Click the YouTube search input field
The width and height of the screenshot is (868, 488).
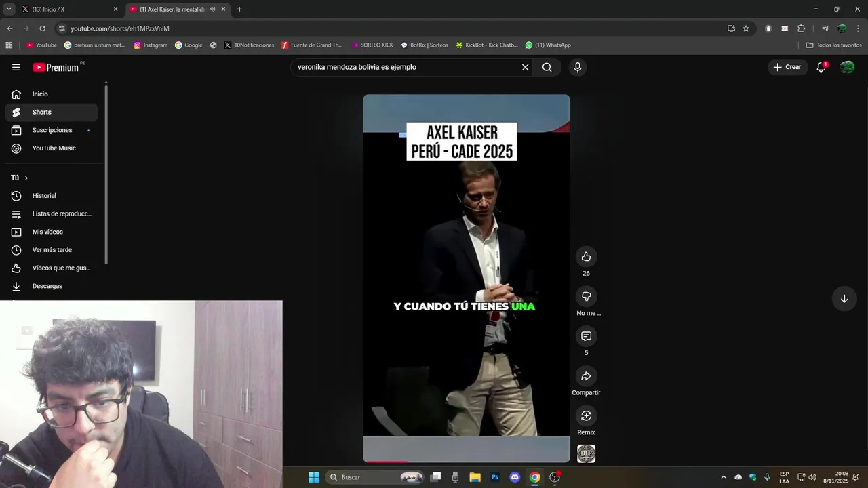(406, 67)
